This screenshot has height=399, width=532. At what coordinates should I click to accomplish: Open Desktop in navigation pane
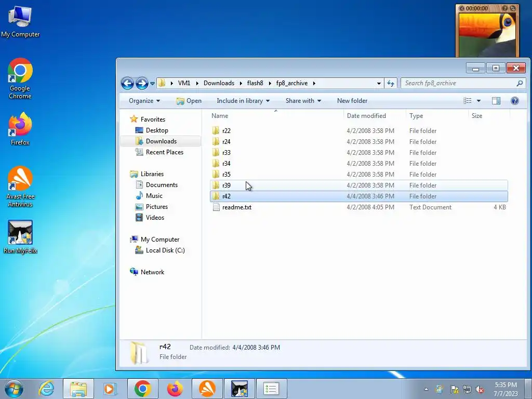click(x=157, y=130)
